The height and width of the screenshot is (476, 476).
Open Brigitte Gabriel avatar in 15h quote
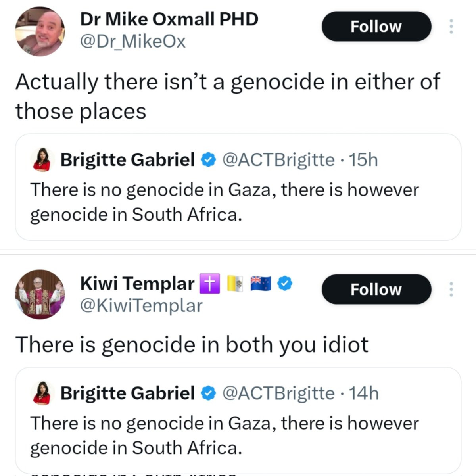click(x=41, y=160)
